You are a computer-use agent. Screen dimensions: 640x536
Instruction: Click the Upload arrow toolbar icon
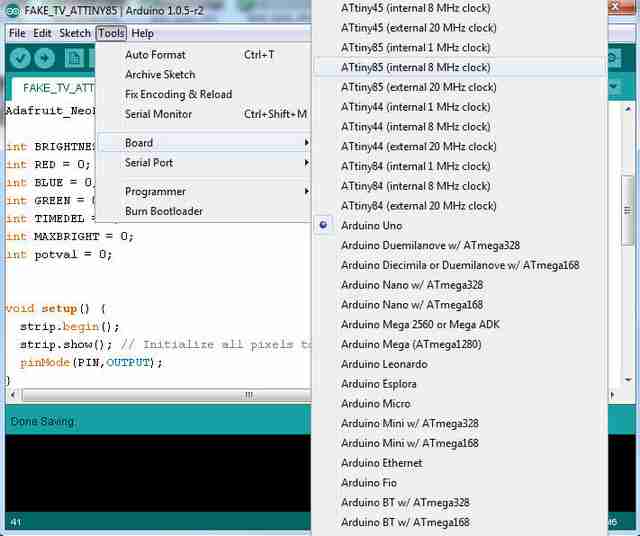point(44,58)
